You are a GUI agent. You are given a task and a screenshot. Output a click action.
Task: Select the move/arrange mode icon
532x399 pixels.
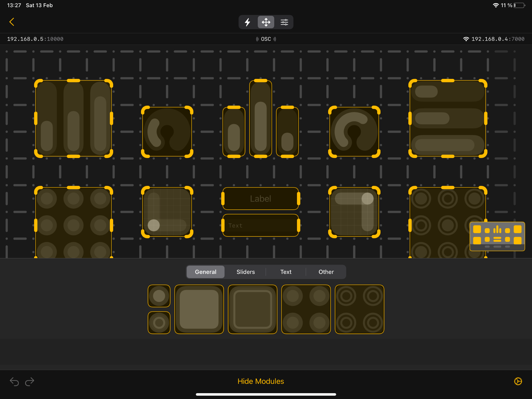[266, 22]
